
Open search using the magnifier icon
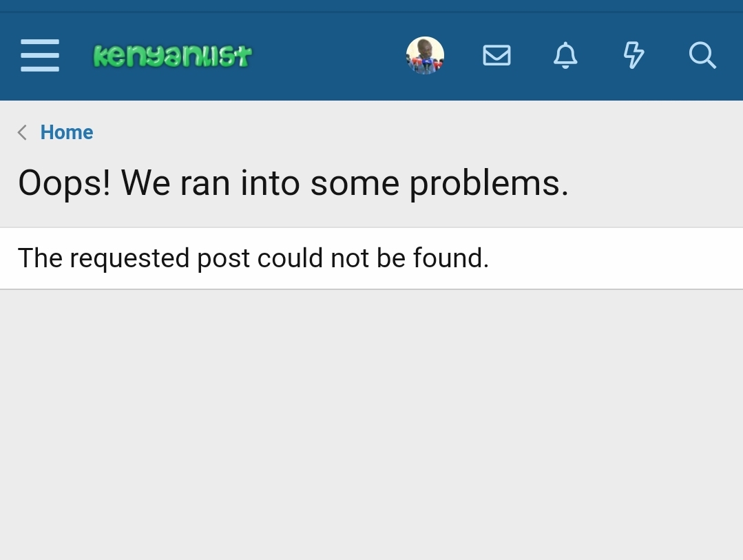702,55
